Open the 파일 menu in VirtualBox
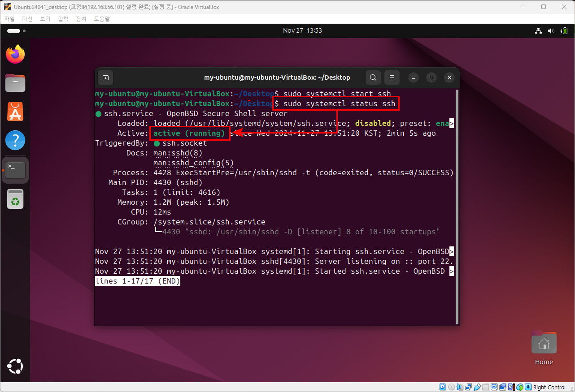The width and height of the screenshot is (575, 392). tap(9, 19)
